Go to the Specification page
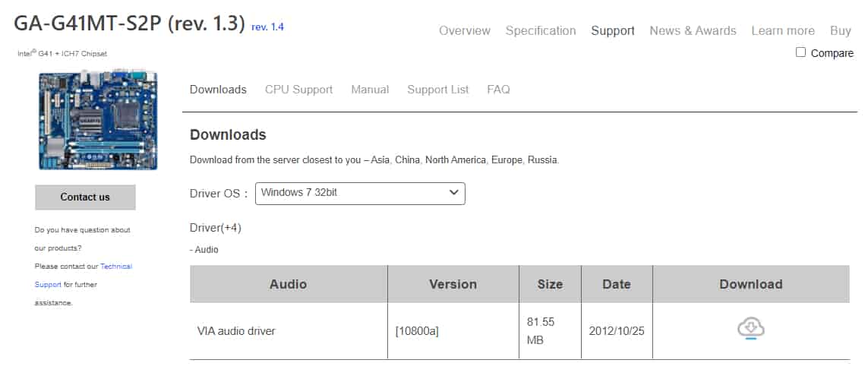868x382 pixels. (541, 30)
